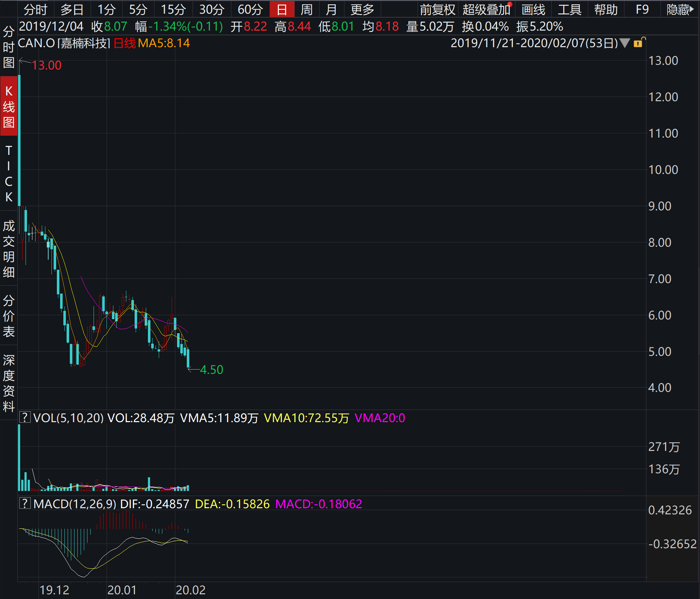Switch to 分时图 sidebar view
Viewport: 700px width, 599px height.
click(9, 47)
